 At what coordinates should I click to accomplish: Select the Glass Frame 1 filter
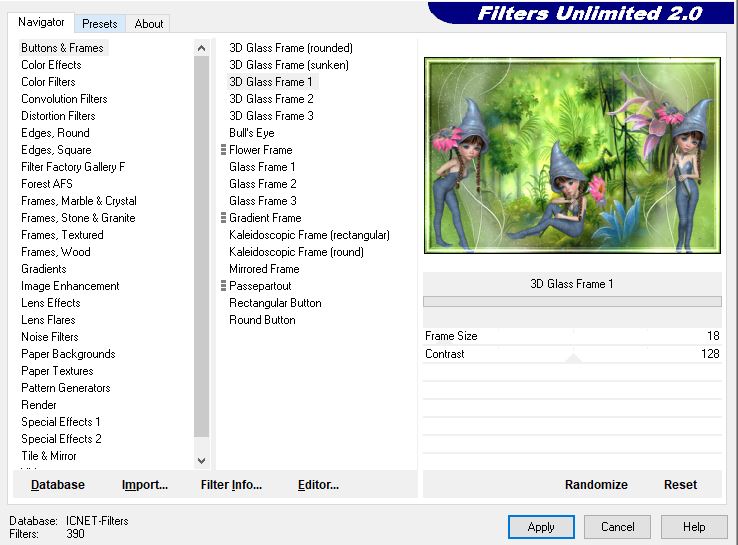(262, 167)
